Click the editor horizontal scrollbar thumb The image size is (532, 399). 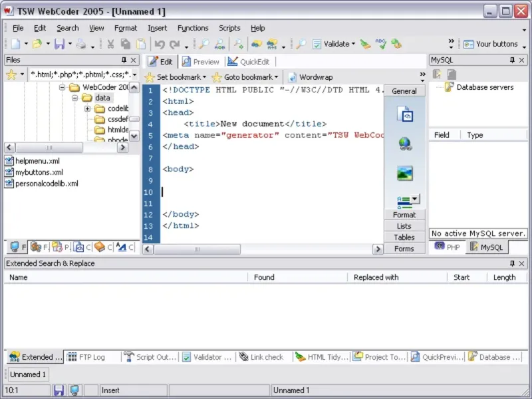[x=197, y=249]
